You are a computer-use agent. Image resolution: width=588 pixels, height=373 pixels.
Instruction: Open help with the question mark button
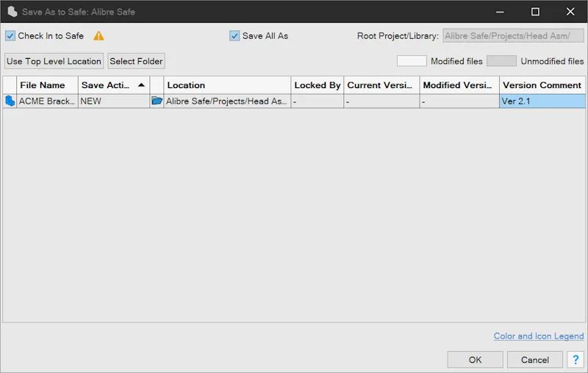tap(576, 360)
